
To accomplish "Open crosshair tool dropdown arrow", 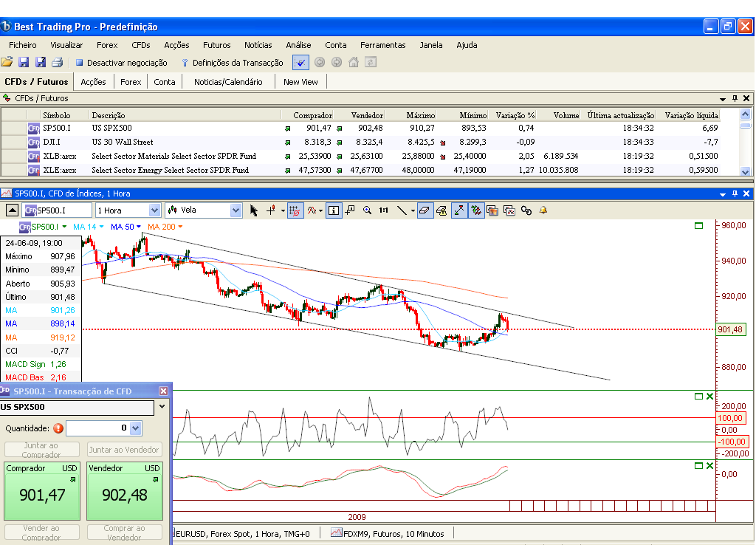I will click(283, 210).
